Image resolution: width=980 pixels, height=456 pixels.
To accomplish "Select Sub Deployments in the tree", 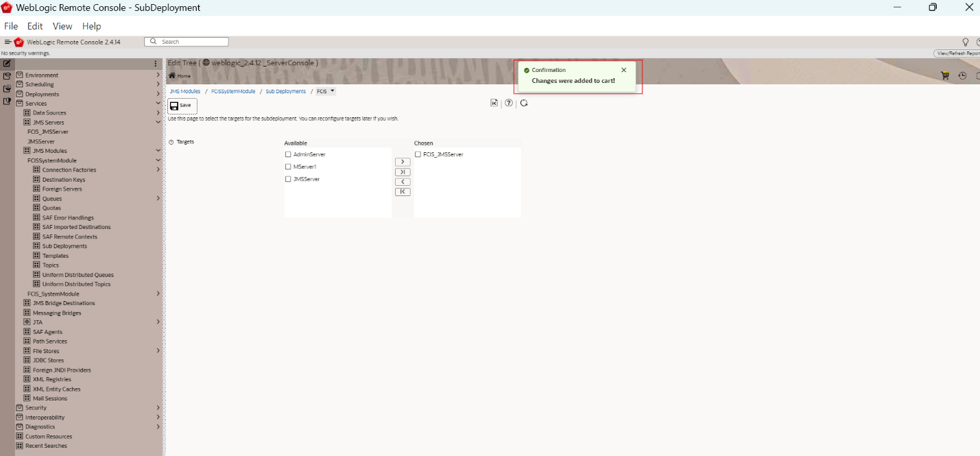I will click(64, 246).
